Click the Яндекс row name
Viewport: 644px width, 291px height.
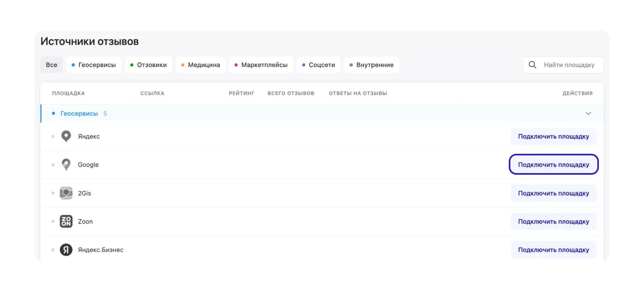tap(89, 137)
